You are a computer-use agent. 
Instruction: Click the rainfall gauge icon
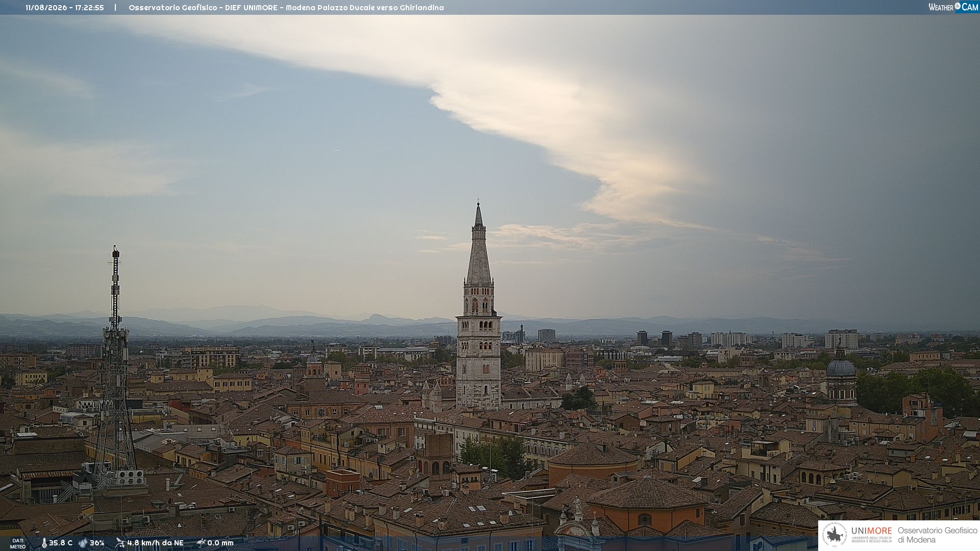201,543
